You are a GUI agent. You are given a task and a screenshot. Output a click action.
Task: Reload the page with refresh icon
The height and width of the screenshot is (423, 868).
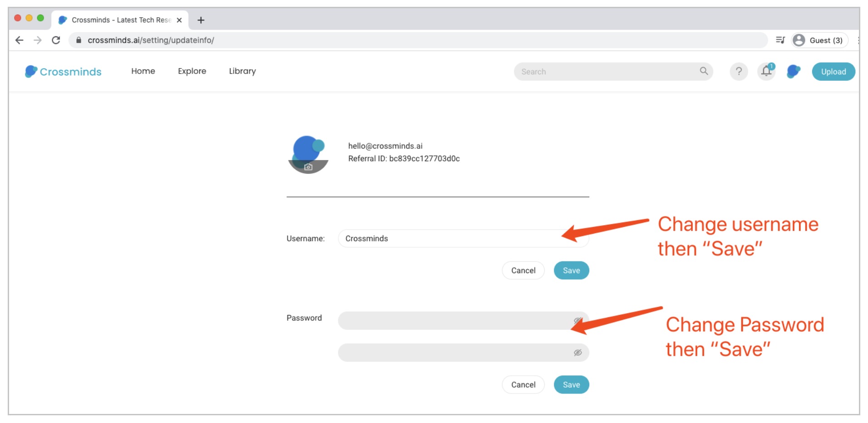coord(56,40)
